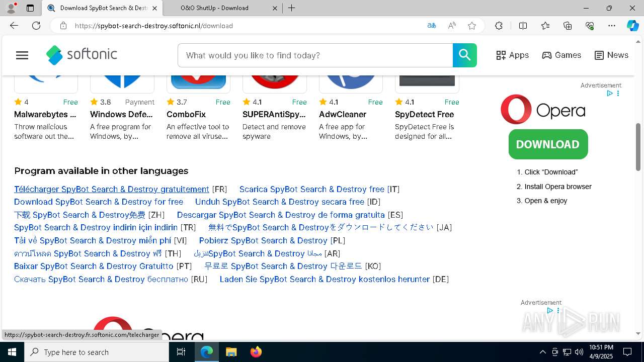The height and width of the screenshot is (362, 644).
Task: Click the Read aloud icon
Action: pos(452,26)
